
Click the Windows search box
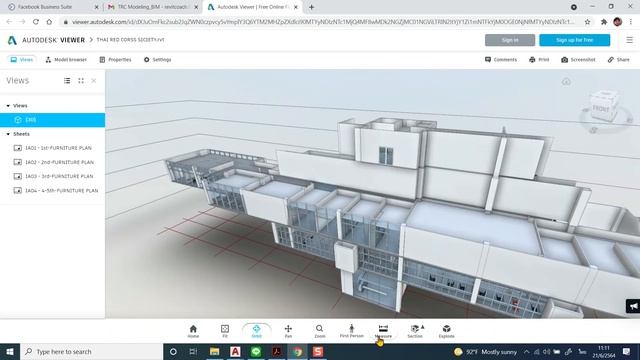pyautogui.click(x=91, y=351)
